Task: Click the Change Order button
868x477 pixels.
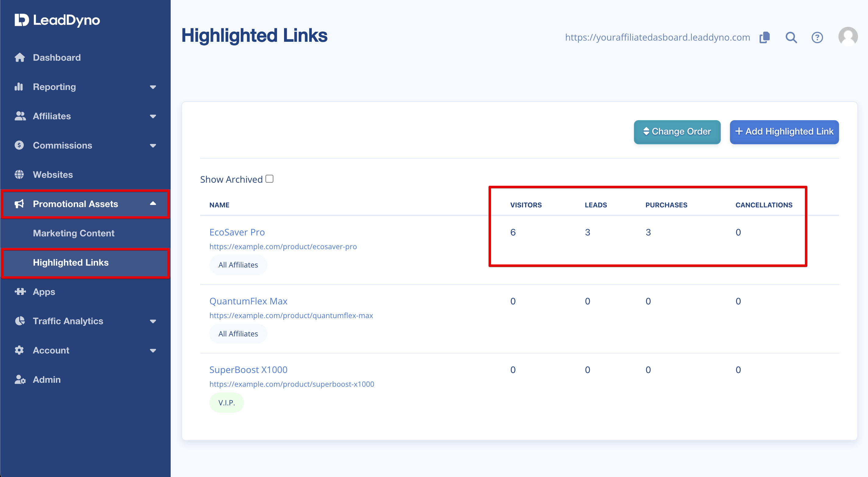Action: coord(677,132)
